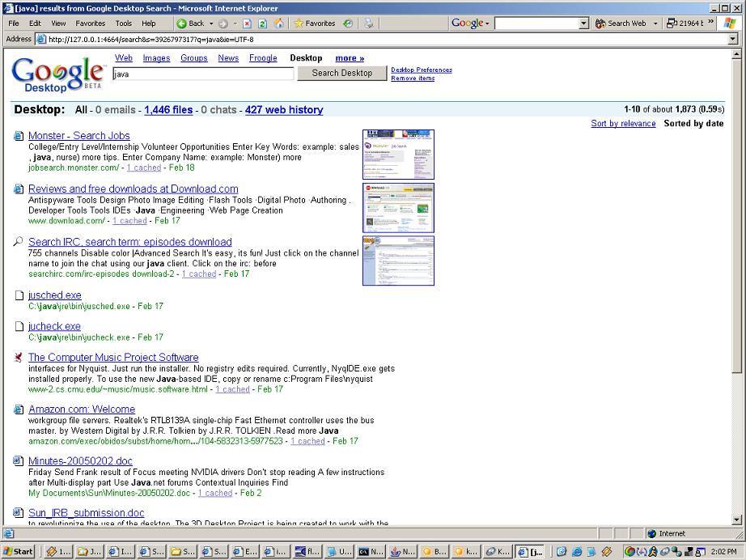The height and width of the screenshot is (560, 746).
Task: Click the page icon beside Download.com result
Action: (19, 189)
